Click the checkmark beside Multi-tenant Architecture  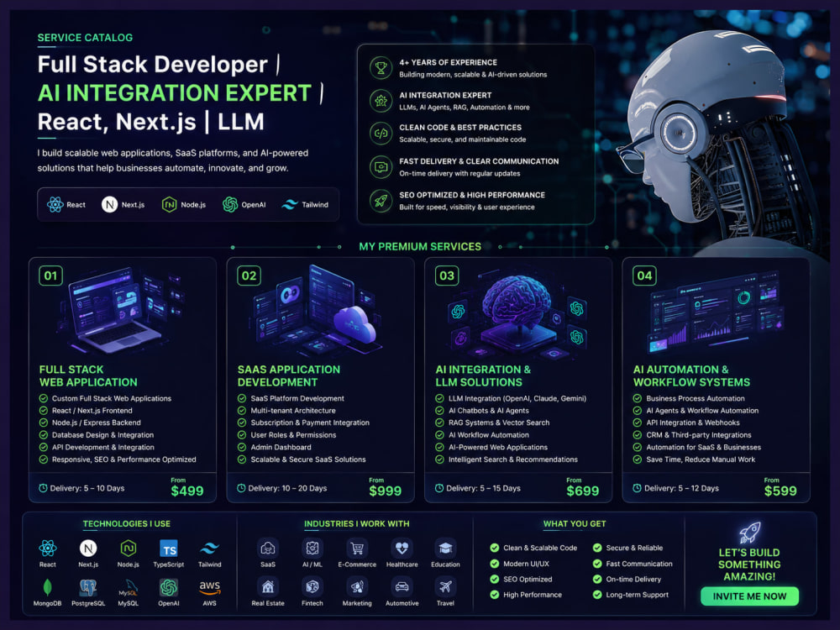click(242, 411)
